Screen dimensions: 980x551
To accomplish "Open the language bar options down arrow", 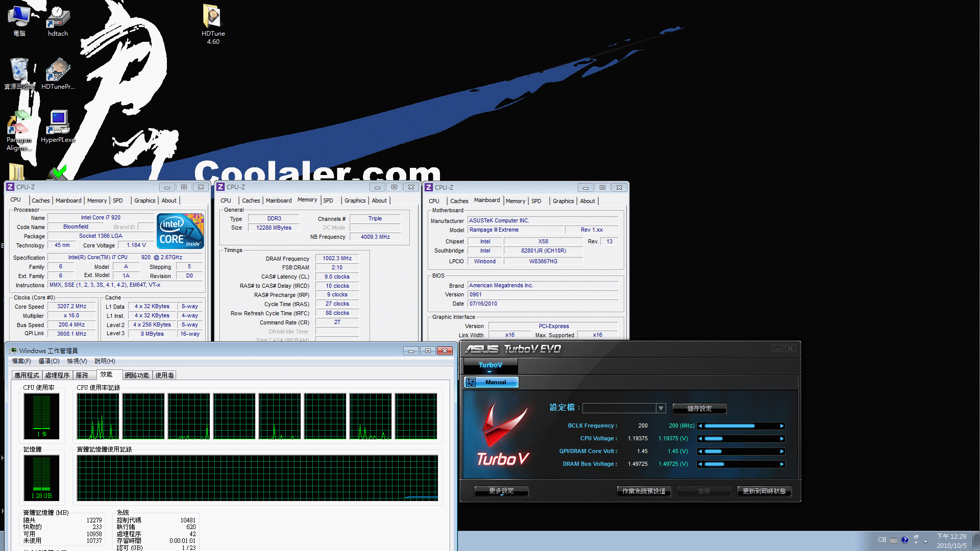I will (916, 543).
